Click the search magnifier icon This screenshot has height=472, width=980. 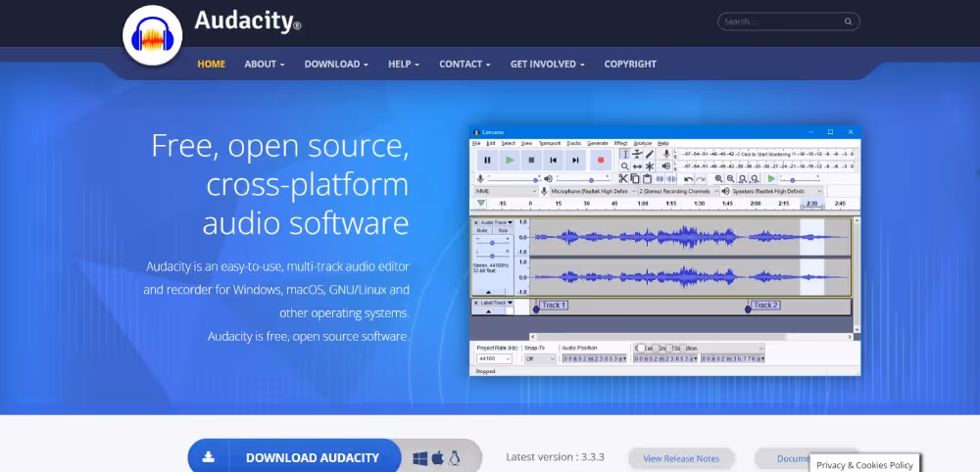(x=848, y=22)
